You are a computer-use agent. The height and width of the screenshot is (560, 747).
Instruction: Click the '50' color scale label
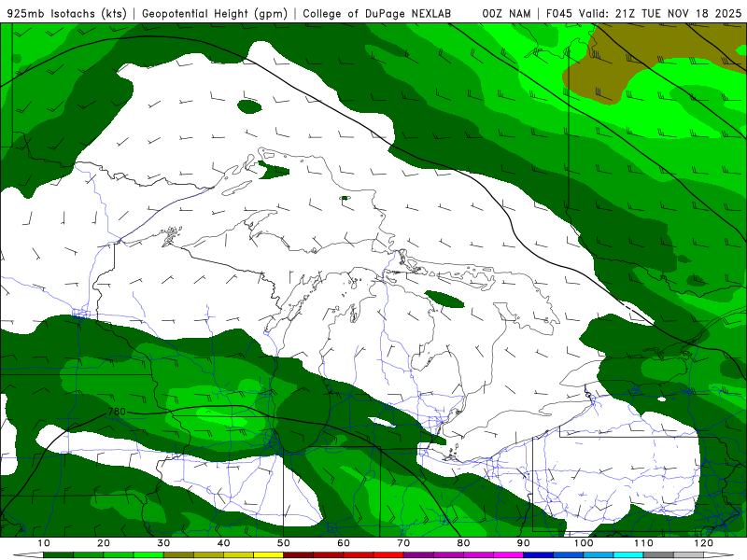point(284,543)
